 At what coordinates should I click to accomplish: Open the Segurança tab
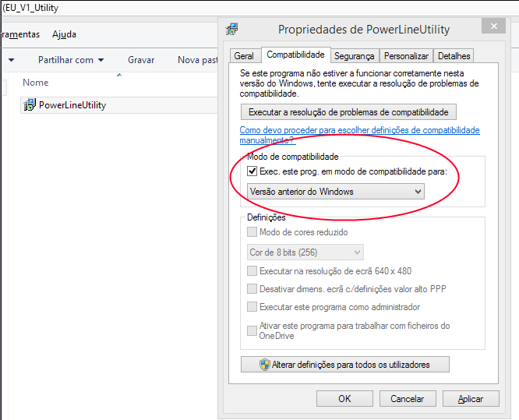click(x=354, y=56)
